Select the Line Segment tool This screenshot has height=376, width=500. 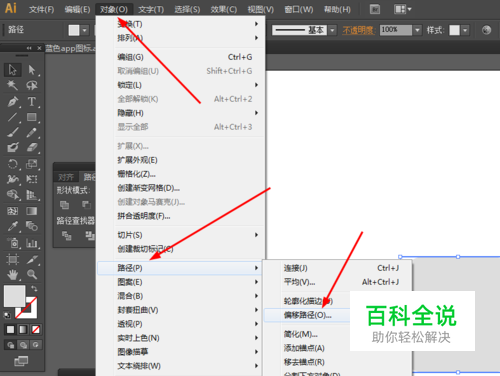pyautogui.click(x=13, y=117)
